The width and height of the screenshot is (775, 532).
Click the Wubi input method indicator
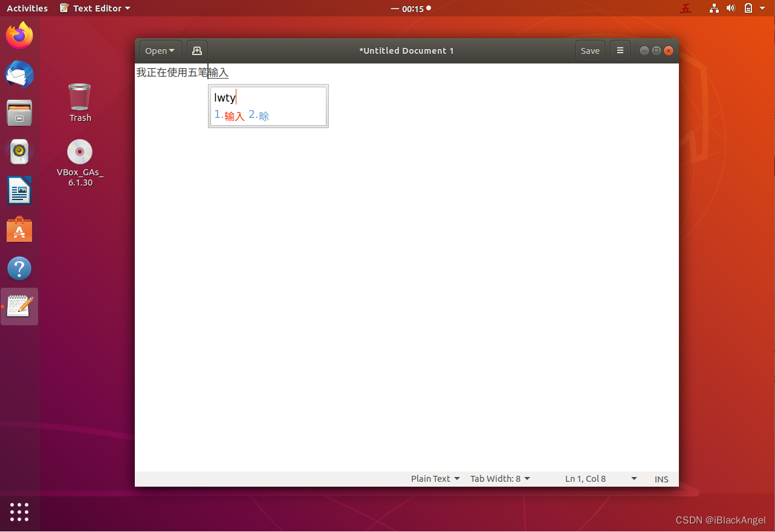(686, 8)
